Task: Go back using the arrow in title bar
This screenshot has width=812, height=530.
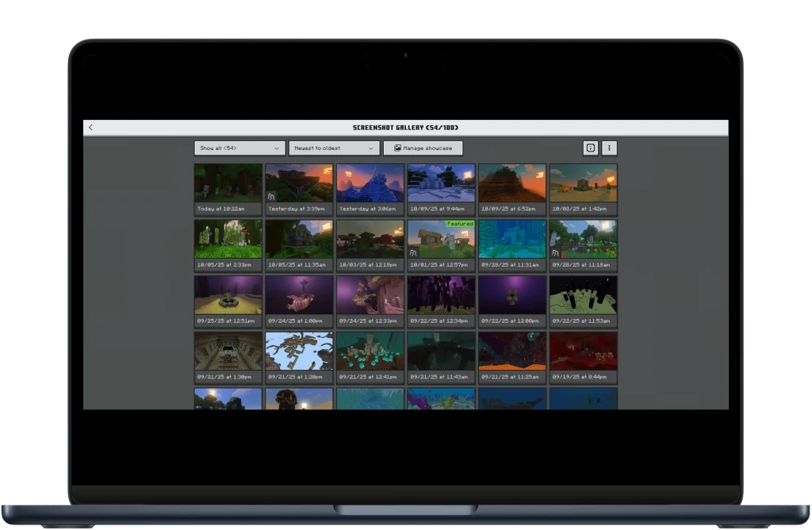Action: coord(90,128)
